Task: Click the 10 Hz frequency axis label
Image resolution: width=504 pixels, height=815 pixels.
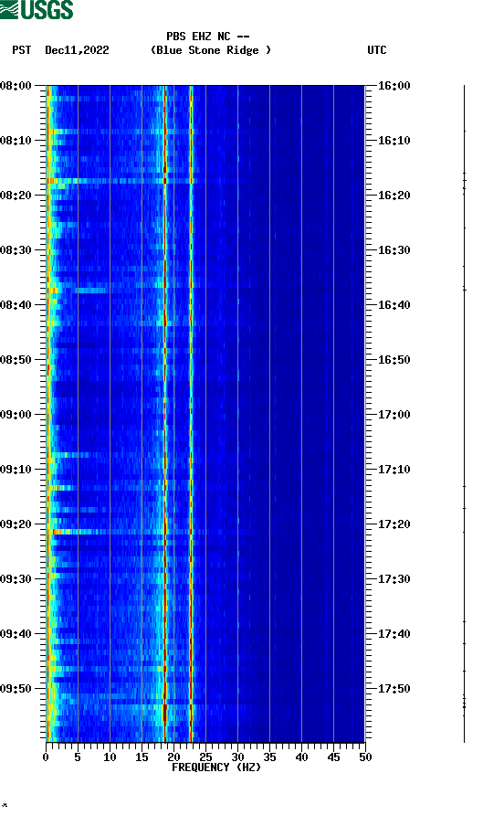Action: tap(110, 757)
